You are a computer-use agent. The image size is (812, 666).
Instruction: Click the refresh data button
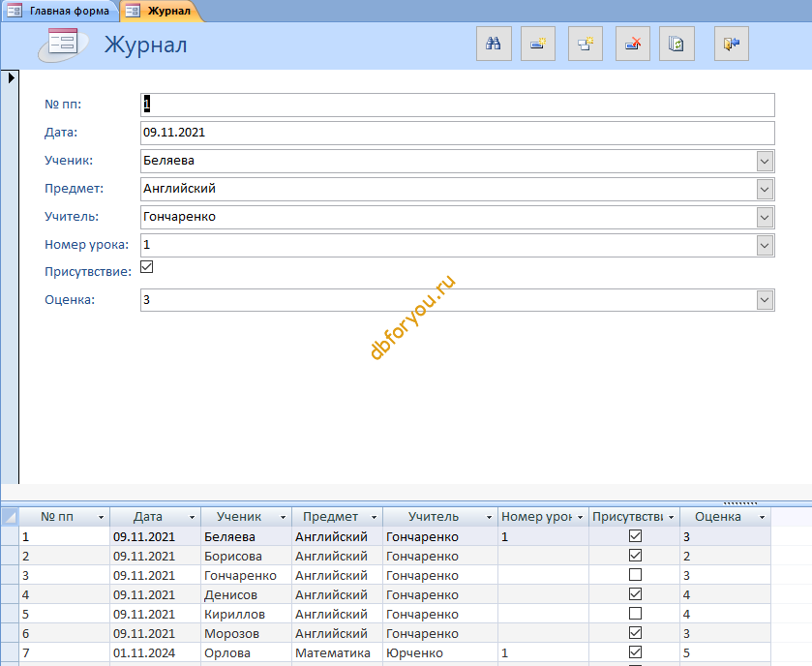[x=677, y=44]
